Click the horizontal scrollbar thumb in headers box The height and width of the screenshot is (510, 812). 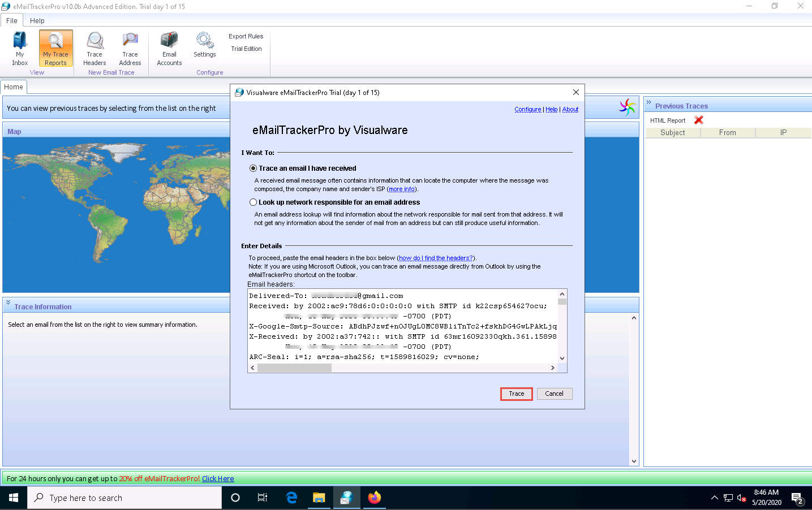pyautogui.click(x=294, y=368)
